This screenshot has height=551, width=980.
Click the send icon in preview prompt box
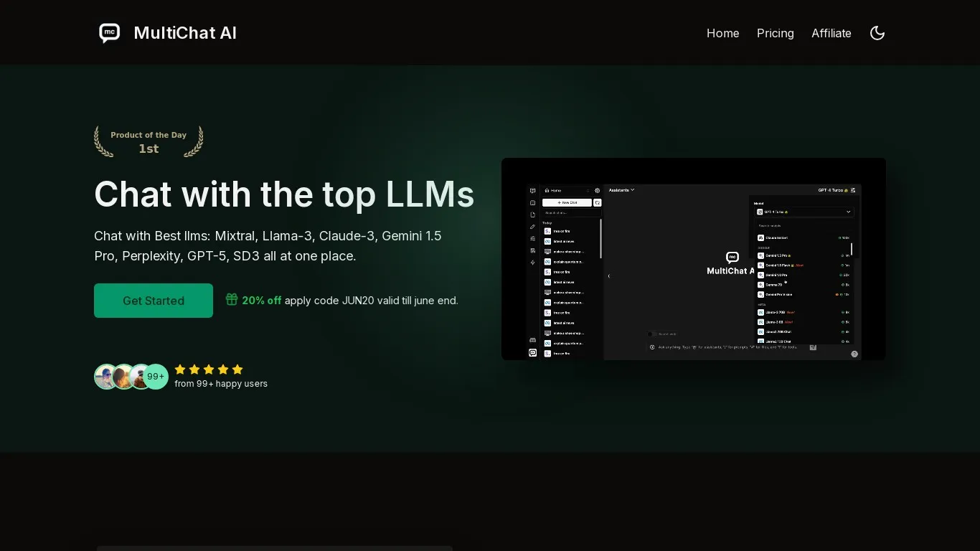(x=813, y=347)
